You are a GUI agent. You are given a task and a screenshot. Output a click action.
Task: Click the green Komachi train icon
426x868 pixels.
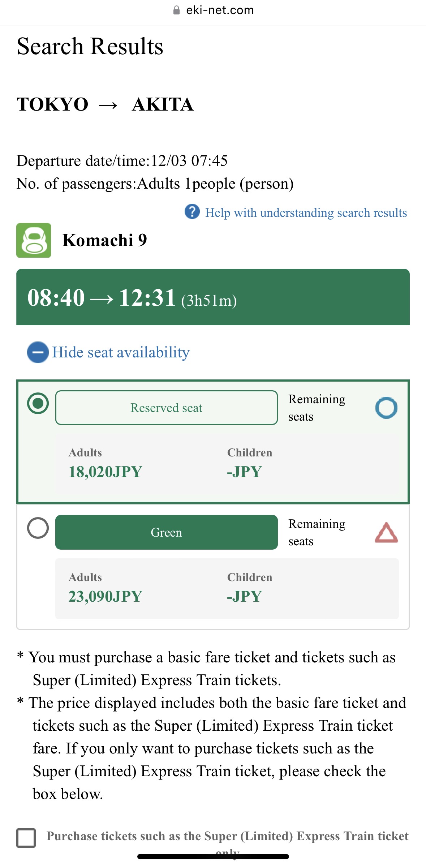(x=34, y=240)
